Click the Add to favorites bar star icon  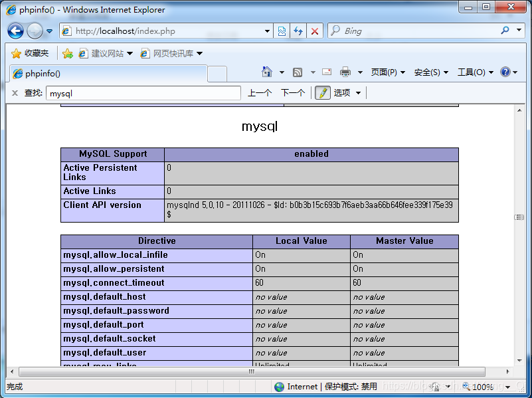pyautogui.click(x=68, y=53)
